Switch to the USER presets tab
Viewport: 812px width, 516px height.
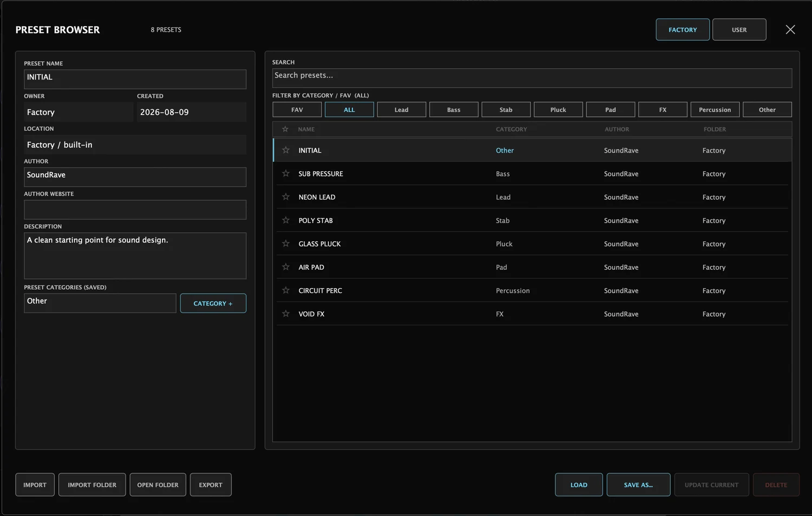739,30
